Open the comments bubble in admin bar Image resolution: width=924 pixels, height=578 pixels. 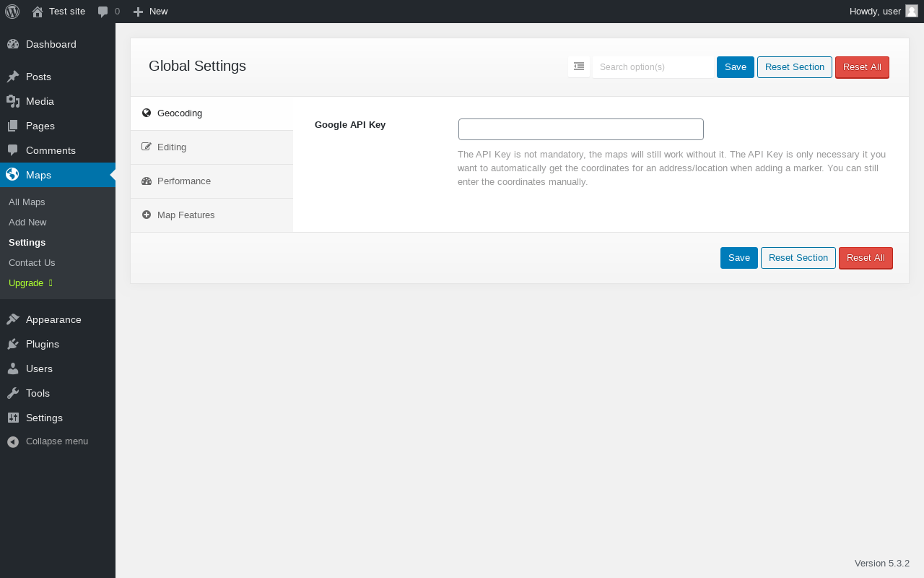[109, 12]
